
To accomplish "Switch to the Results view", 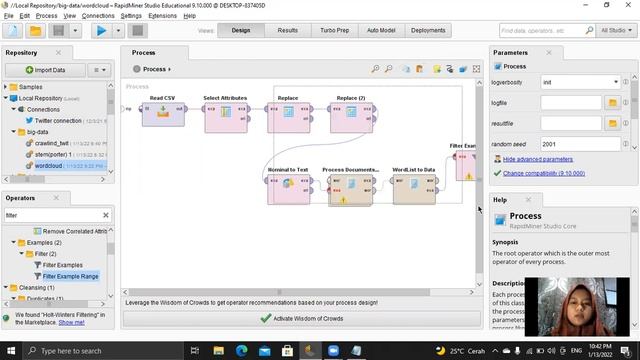I will click(x=288, y=31).
